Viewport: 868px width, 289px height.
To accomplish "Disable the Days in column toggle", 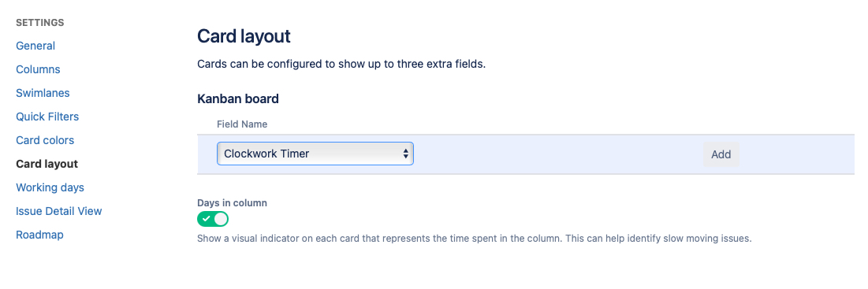I will pos(213,220).
